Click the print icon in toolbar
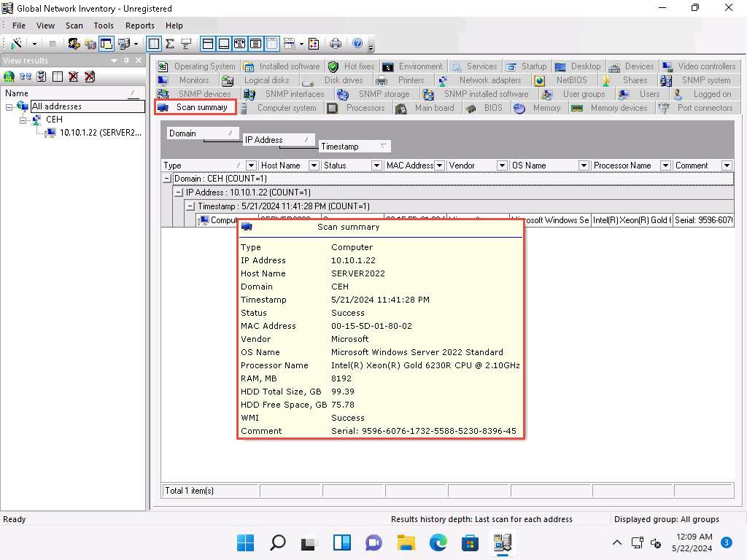Image resolution: width=747 pixels, height=560 pixels. [x=336, y=44]
